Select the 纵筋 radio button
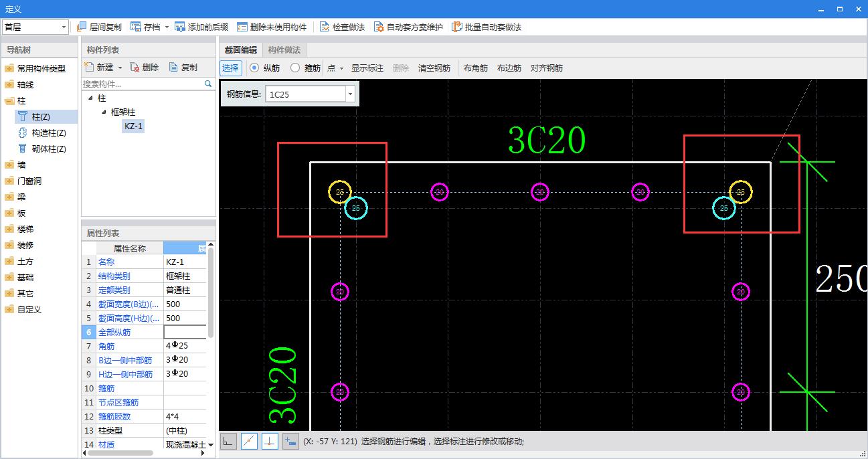Image resolution: width=868 pixels, height=459 pixels. pyautogui.click(x=254, y=68)
